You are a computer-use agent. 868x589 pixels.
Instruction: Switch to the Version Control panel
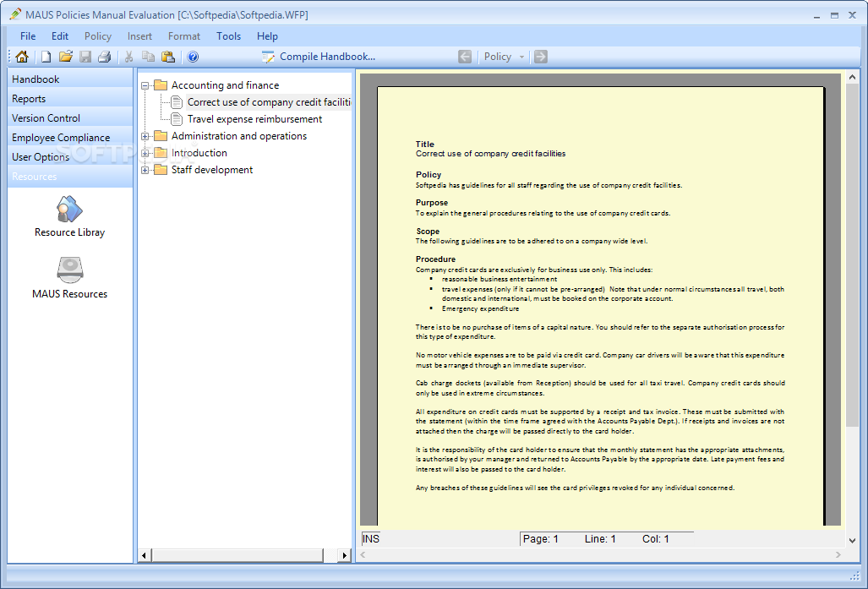point(70,118)
